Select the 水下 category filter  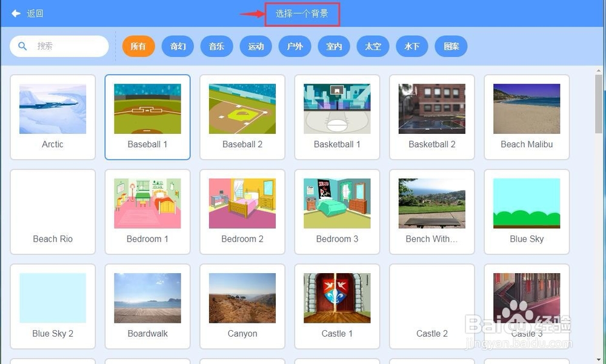412,47
